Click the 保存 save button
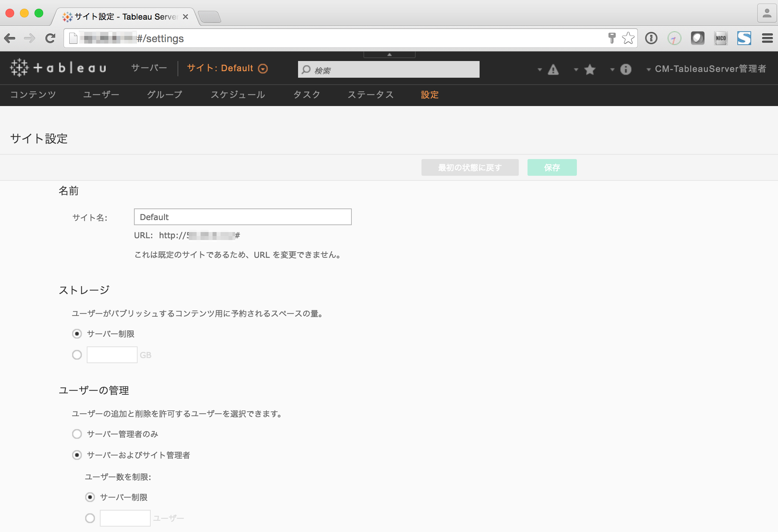This screenshot has height=532, width=778. pyautogui.click(x=552, y=167)
